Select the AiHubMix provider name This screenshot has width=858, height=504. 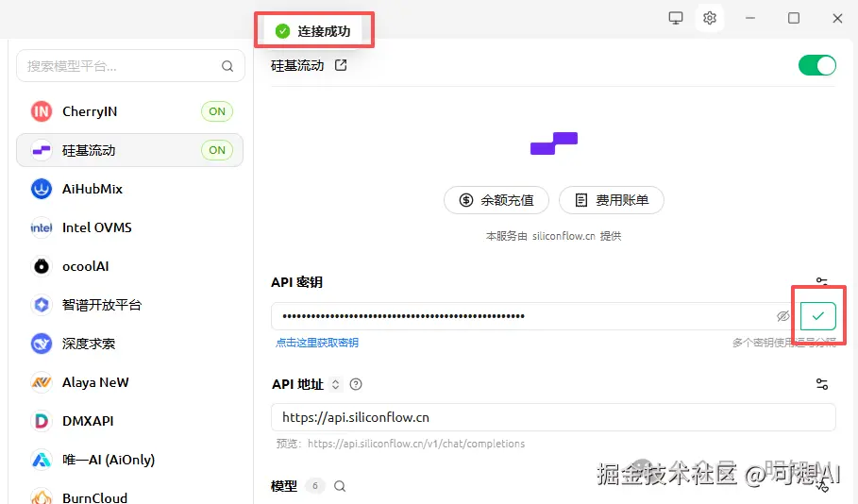[93, 189]
